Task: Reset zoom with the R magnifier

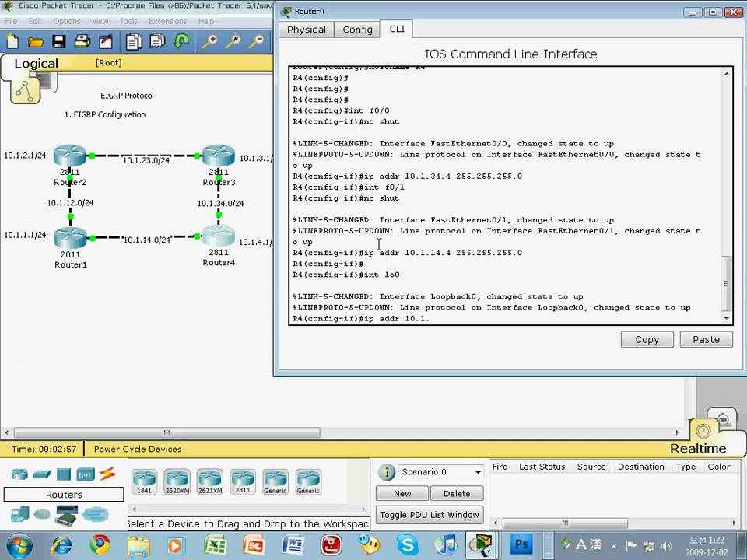Action: (x=233, y=42)
